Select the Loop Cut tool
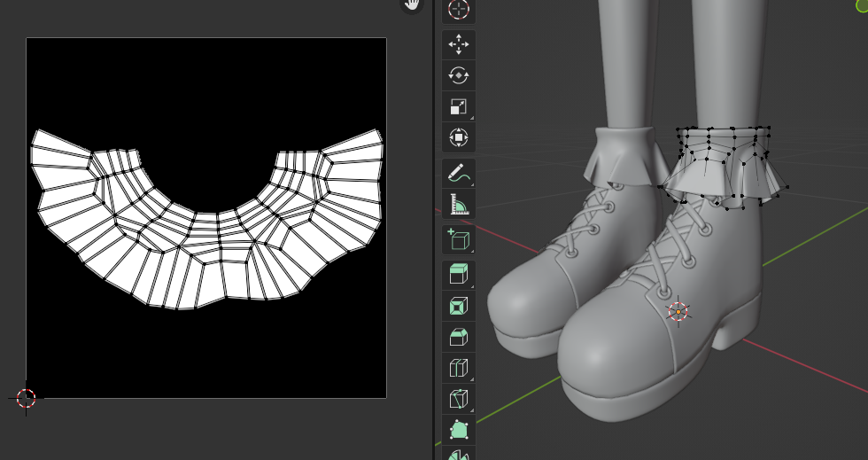This screenshot has width=868, height=460. (458, 368)
